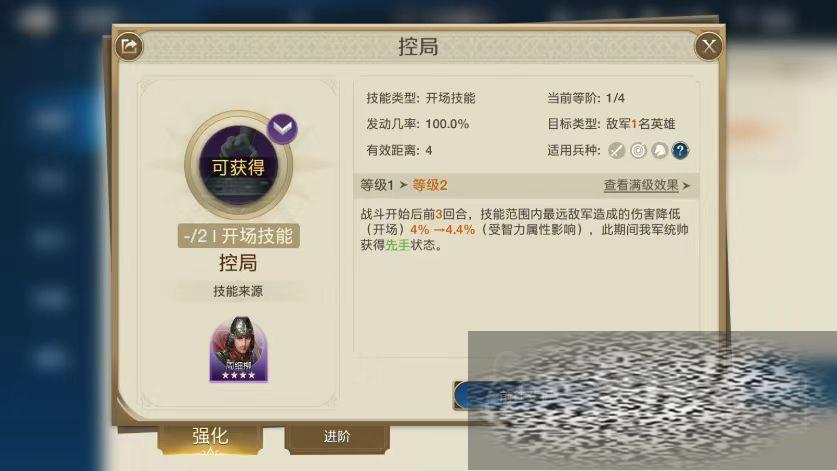The width and height of the screenshot is (837, 471).
Task: Select the four-star hero portrait under 技能来源
Action: [239, 349]
